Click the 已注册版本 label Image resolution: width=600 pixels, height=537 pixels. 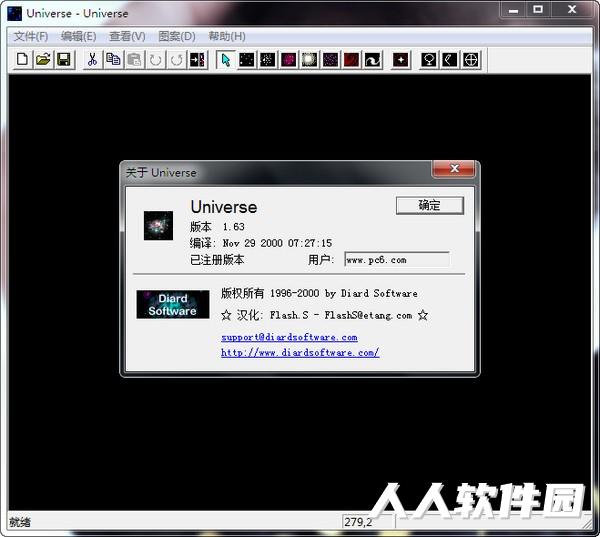(x=217, y=260)
